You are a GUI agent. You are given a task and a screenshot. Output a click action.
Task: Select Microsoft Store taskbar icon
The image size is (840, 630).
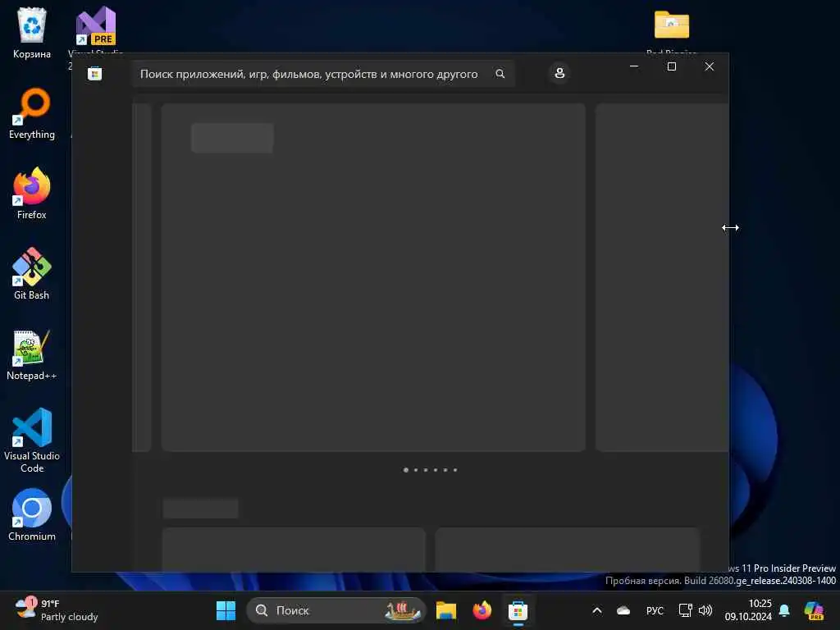(x=518, y=610)
